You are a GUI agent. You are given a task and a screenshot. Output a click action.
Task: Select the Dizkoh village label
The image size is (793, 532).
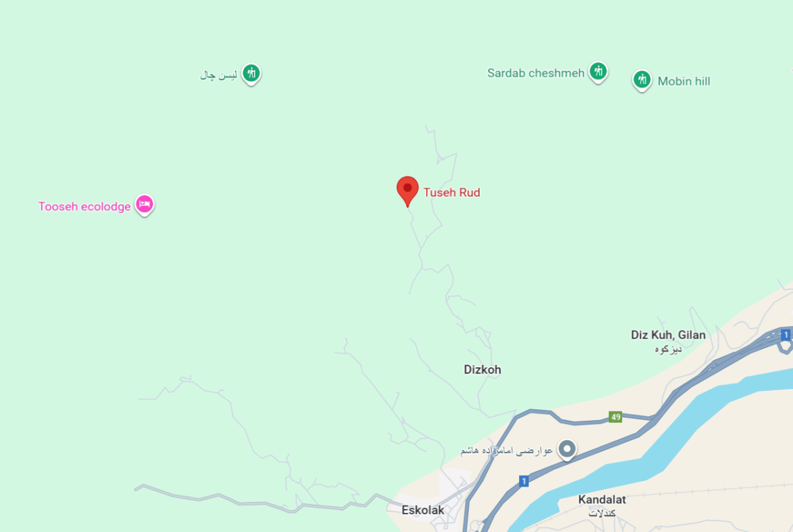pos(483,369)
